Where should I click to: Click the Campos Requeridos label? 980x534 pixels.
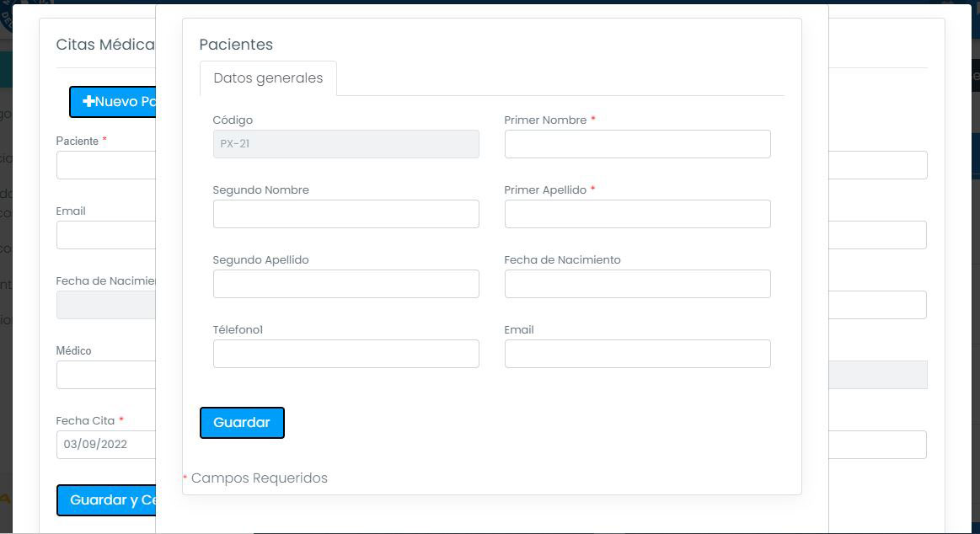(255, 478)
